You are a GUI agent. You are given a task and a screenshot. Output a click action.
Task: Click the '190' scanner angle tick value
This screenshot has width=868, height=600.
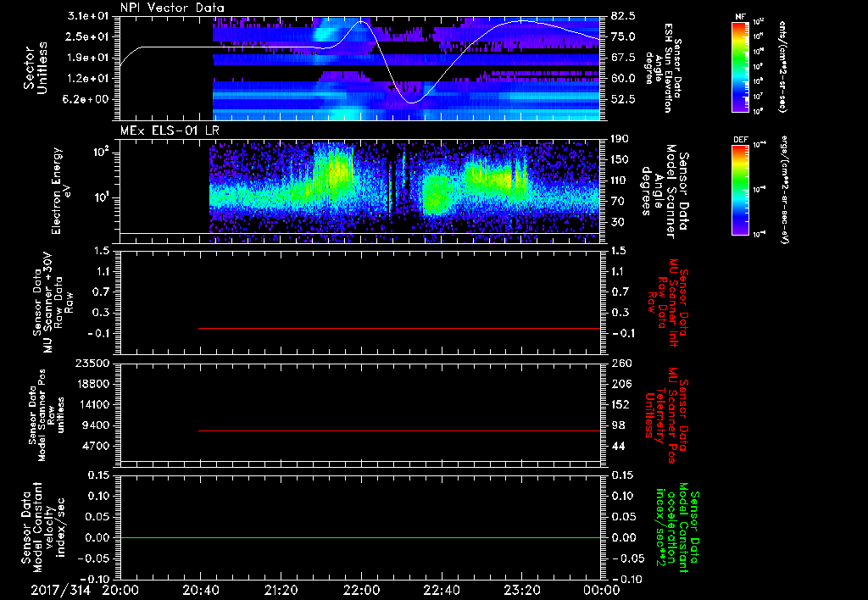[620, 139]
